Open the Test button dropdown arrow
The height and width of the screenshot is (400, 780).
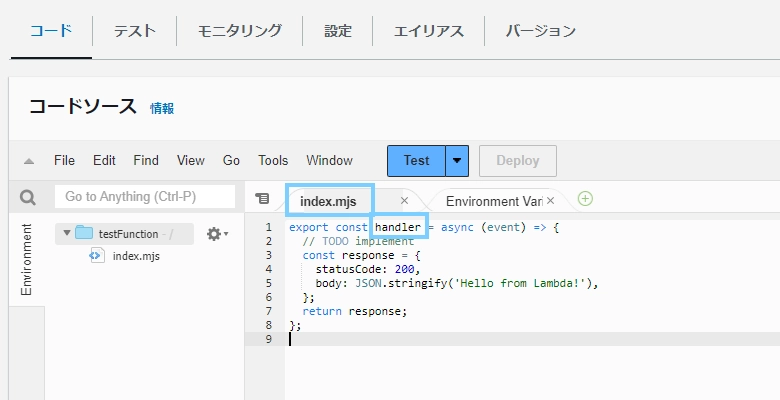(457, 161)
